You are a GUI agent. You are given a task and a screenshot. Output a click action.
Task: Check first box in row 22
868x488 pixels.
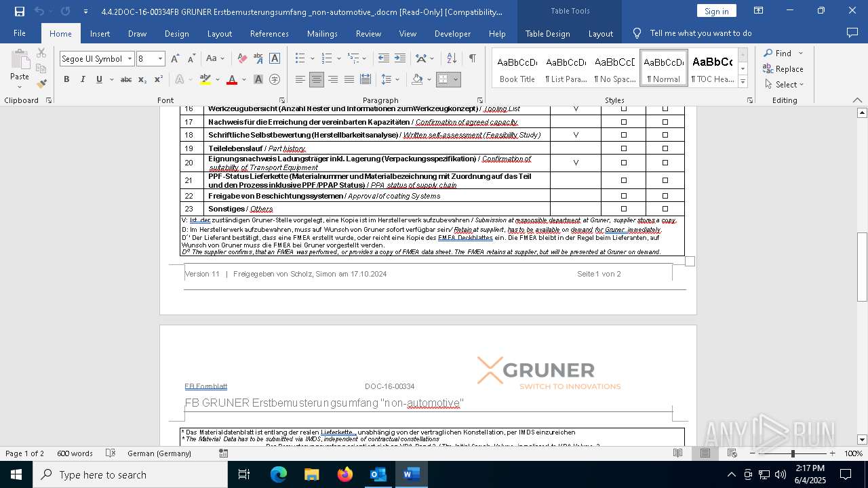point(624,196)
